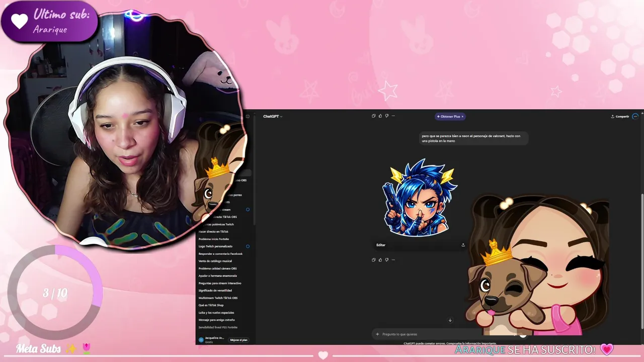The height and width of the screenshot is (362, 644).
Task: Click thumbs down on the top response
Action: 386,116
